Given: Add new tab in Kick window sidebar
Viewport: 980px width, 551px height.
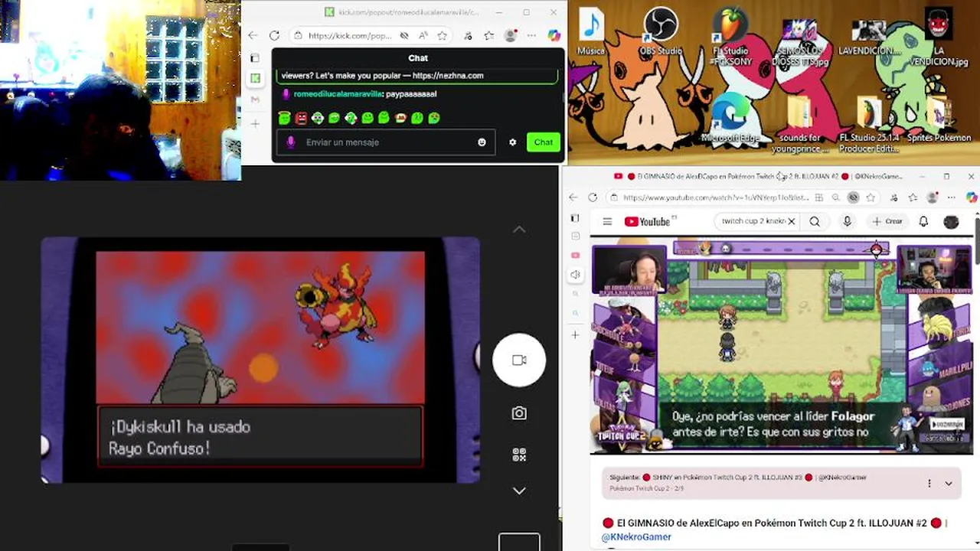Looking at the screenshot, I should [255, 123].
